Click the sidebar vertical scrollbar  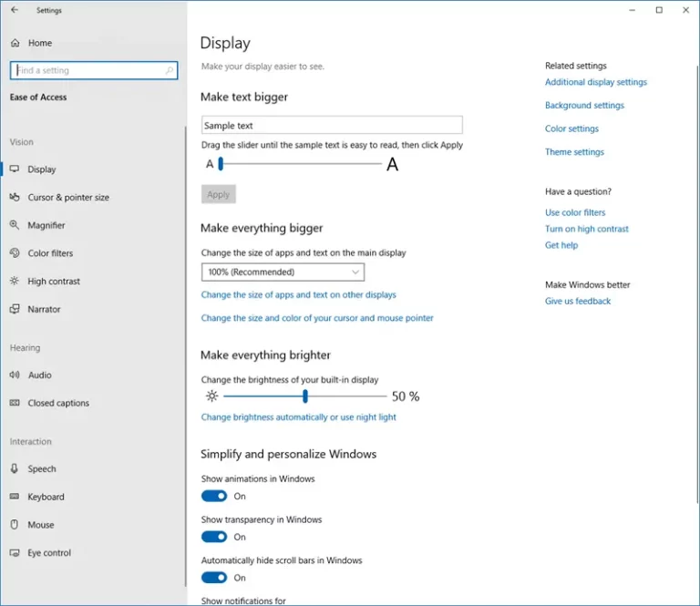click(185, 356)
